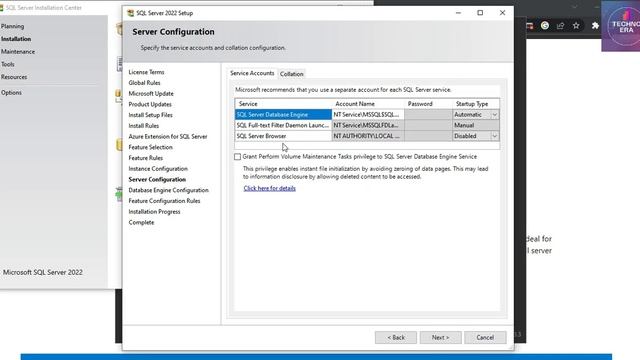
Task: Click the Password column header
Action: click(x=428, y=104)
